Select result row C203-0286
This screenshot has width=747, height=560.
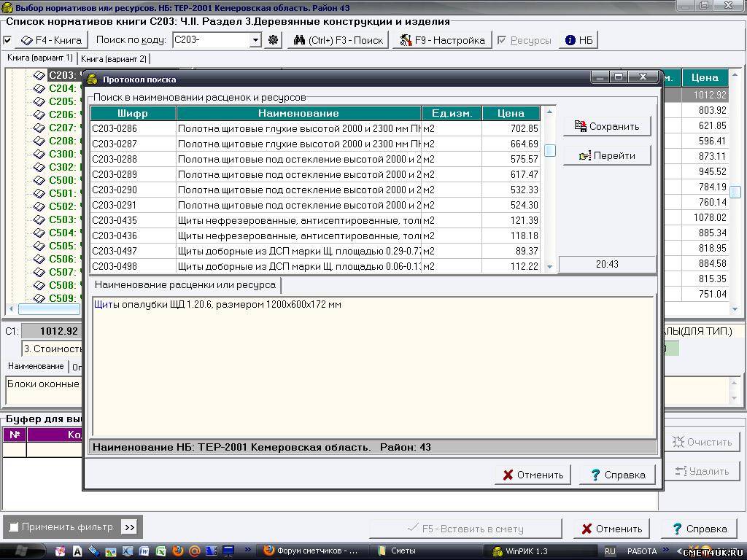(315, 128)
